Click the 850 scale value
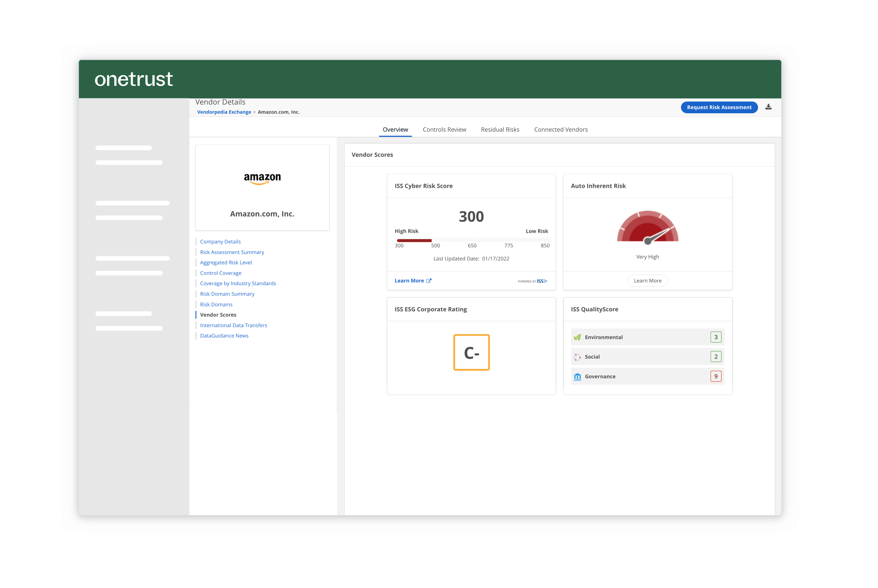Viewport: 878px width, 588px height. (x=545, y=246)
